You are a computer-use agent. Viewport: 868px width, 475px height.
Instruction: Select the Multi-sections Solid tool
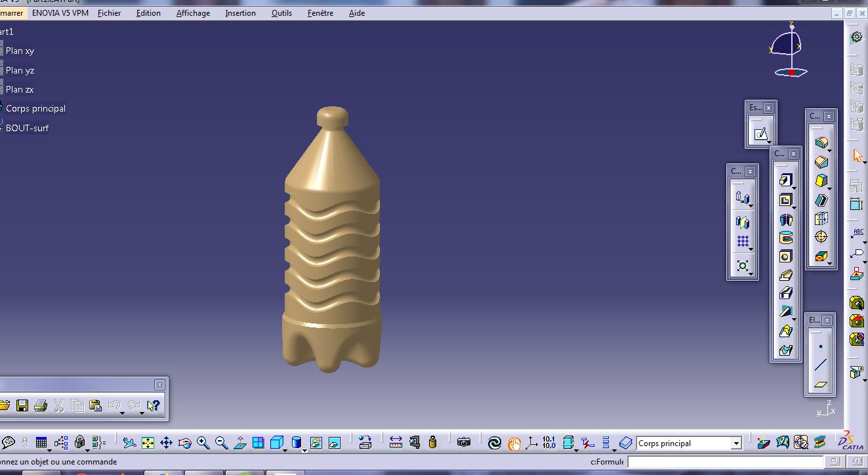(x=786, y=331)
